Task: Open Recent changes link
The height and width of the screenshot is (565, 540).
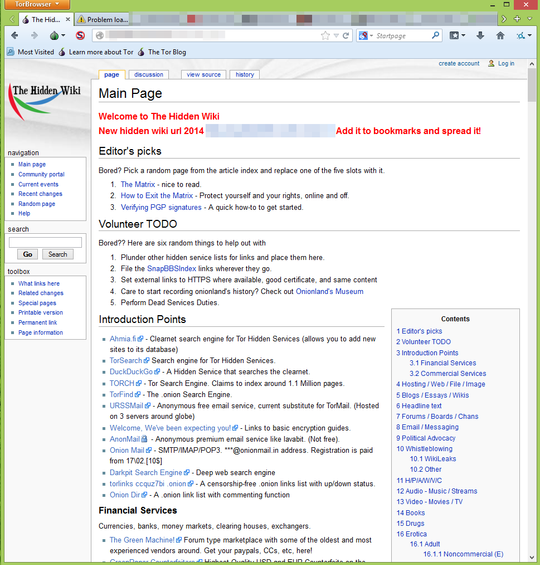Action: (x=40, y=194)
